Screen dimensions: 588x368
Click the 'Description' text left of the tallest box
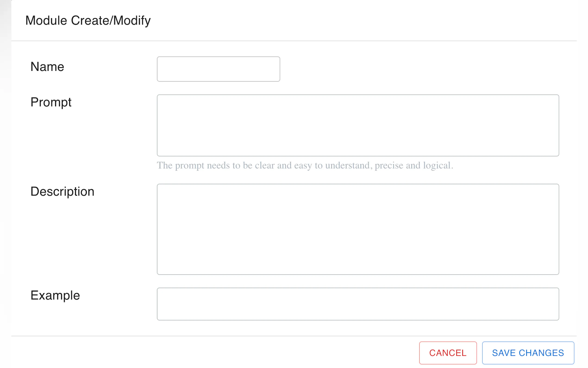click(x=62, y=192)
